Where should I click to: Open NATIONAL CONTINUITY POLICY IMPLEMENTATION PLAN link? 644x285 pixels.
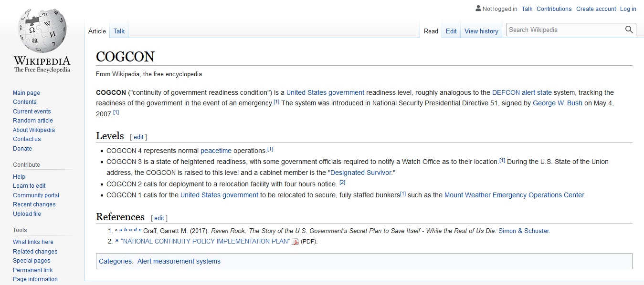[x=205, y=241]
